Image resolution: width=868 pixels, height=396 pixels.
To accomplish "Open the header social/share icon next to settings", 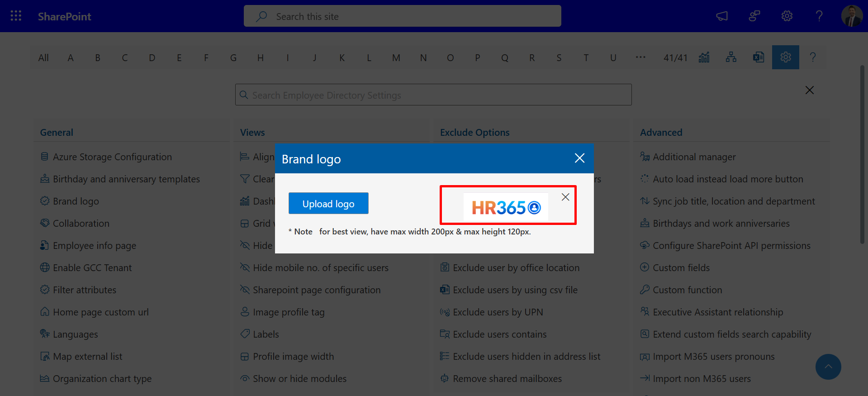I will (x=754, y=16).
